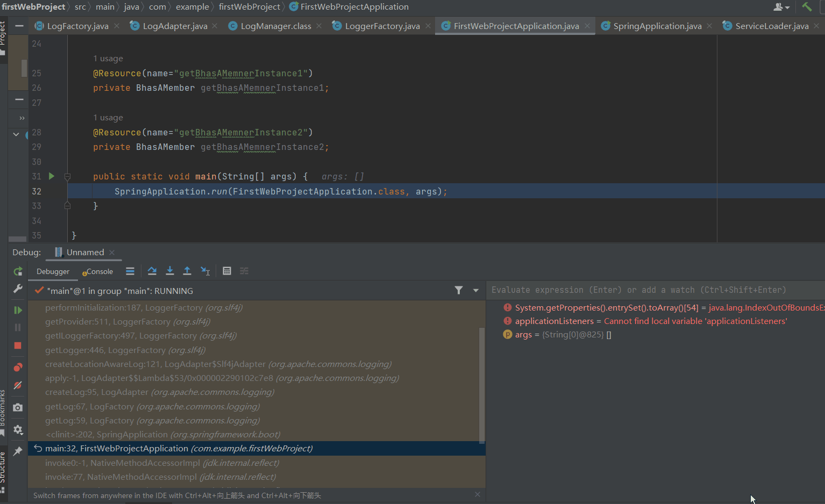This screenshot has height=504, width=825.
Task: Click the Trace Current Stream Chain icon
Action: pyautogui.click(x=244, y=271)
